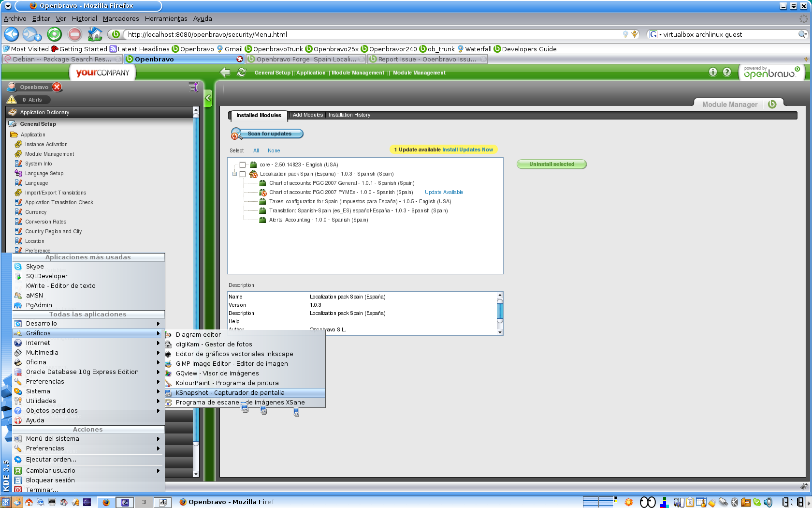Click the Firefox home button
812x508 pixels.
(x=95, y=34)
